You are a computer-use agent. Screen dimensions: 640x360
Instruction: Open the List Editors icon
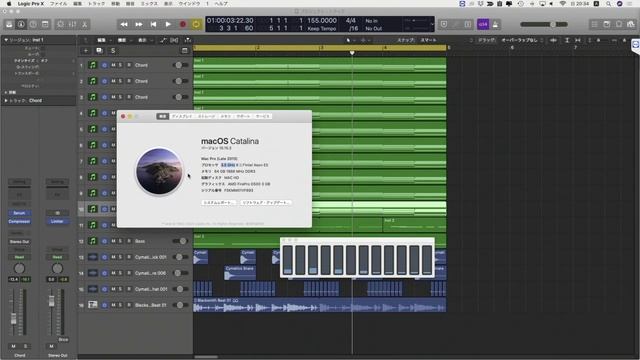(594, 24)
